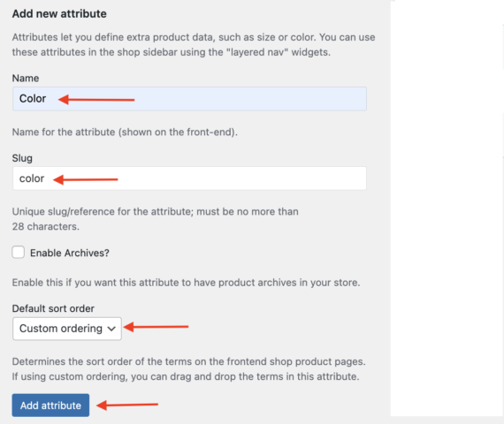Click the red arrow pointing at Name field

click(x=96, y=99)
